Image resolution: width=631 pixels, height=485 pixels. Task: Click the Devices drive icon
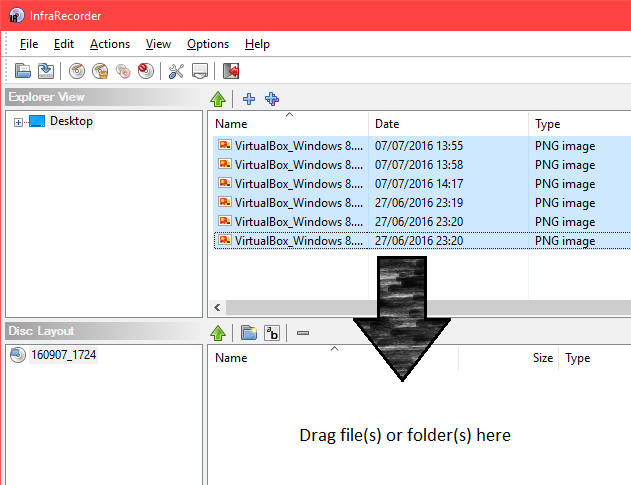coord(200,71)
